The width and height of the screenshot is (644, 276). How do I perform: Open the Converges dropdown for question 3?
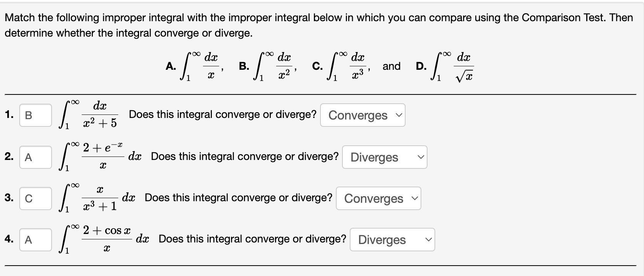tap(378, 198)
